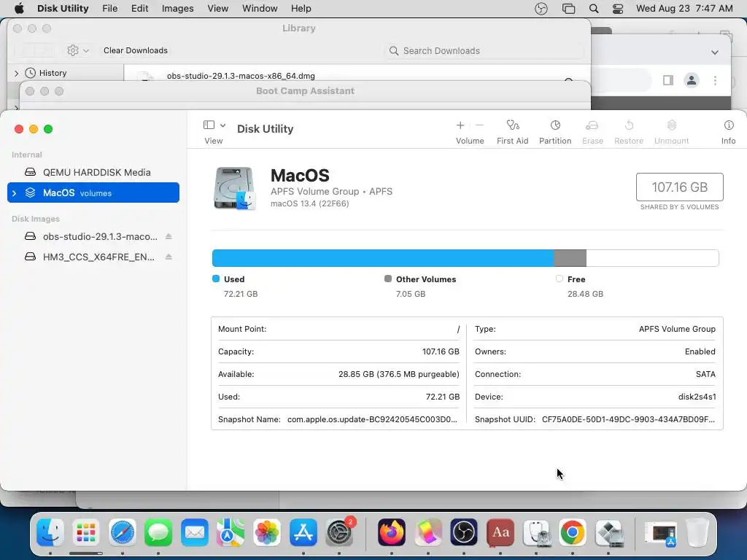The image size is (747, 560).
Task: Click the disk2s4s1 device value
Action: tap(697, 397)
